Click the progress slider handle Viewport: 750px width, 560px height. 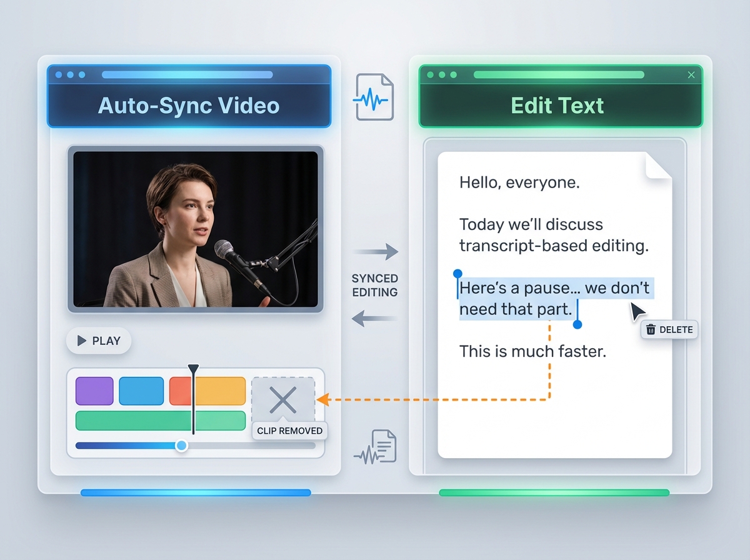click(x=181, y=446)
